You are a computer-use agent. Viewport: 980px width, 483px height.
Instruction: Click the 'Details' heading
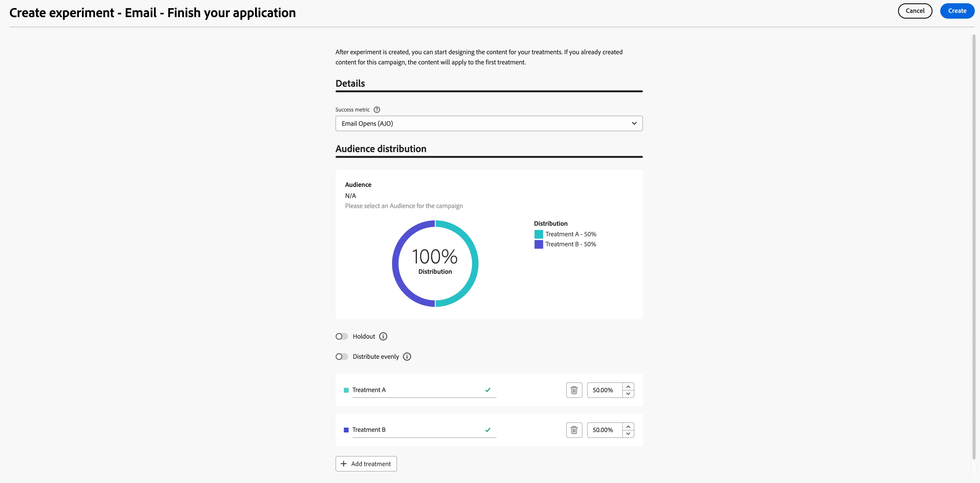[350, 83]
